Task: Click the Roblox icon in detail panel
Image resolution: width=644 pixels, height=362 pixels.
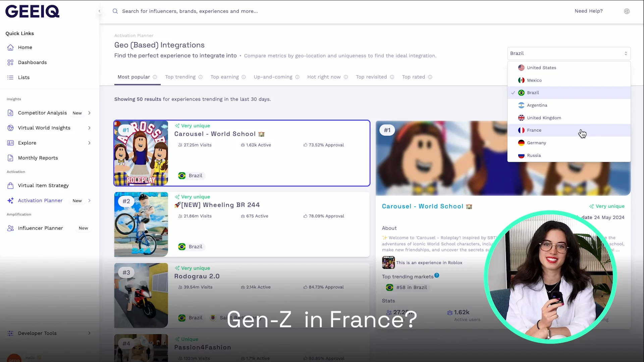Action: 388,262
